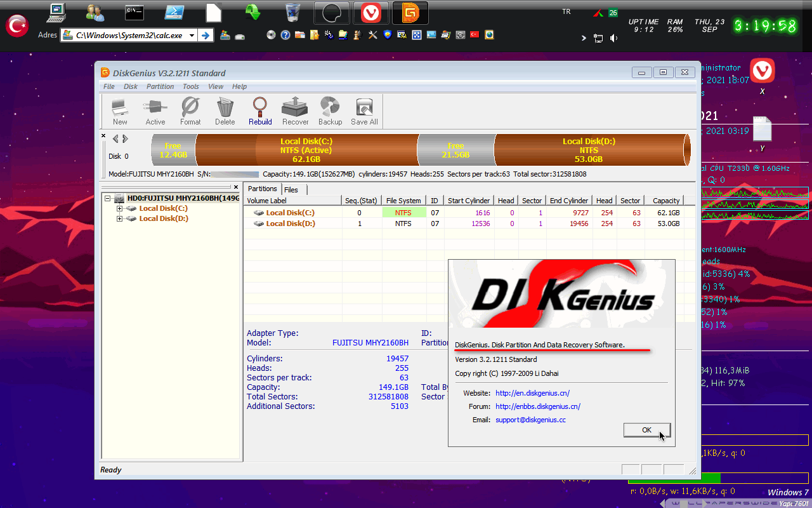812x508 pixels.
Task: Click the Start Cylinder column header
Action: 469,201
